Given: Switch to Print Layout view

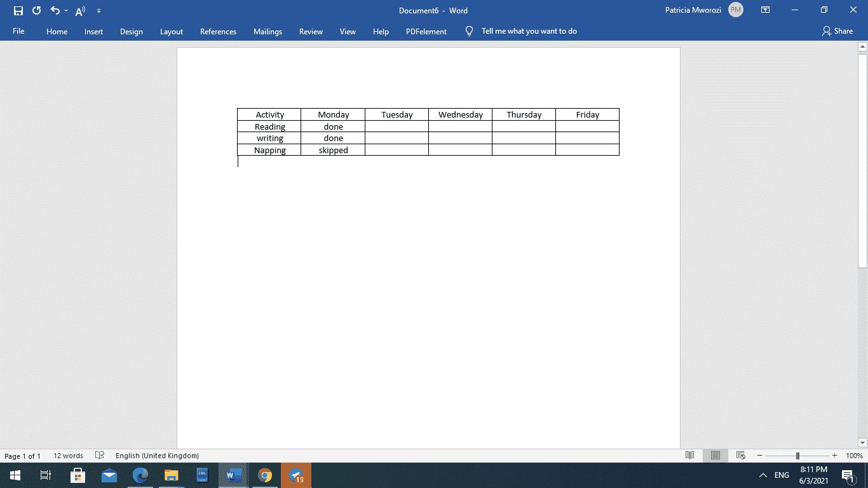Looking at the screenshot, I should pos(715,456).
